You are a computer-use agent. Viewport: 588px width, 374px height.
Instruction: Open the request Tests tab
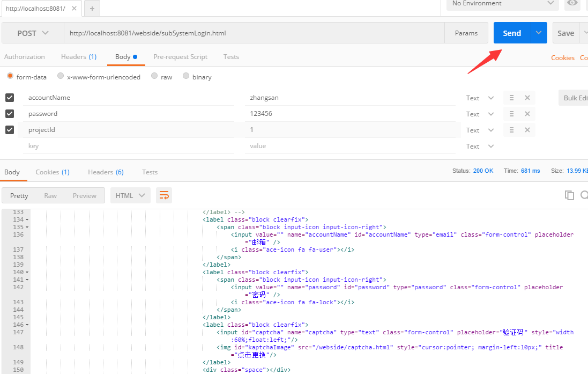pos(231,57)
